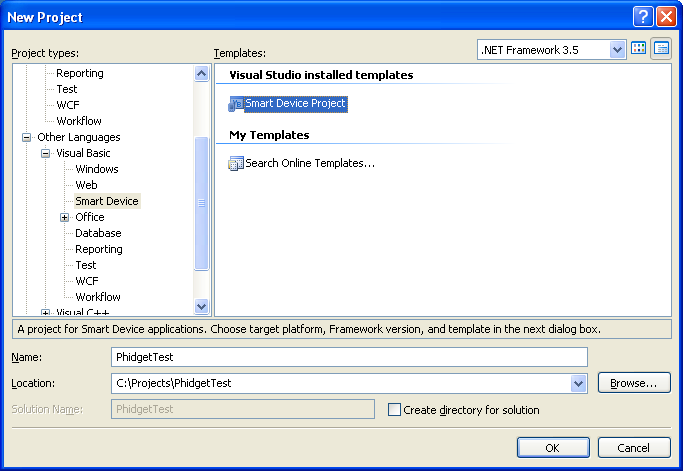Screen dimensions: 683x471
Task: Click the Search Online Templates icon
Action: (x=236, y=163)
